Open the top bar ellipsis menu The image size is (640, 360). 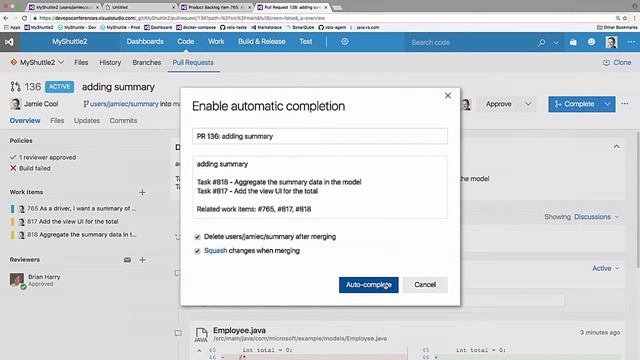(x=631, y=42)
